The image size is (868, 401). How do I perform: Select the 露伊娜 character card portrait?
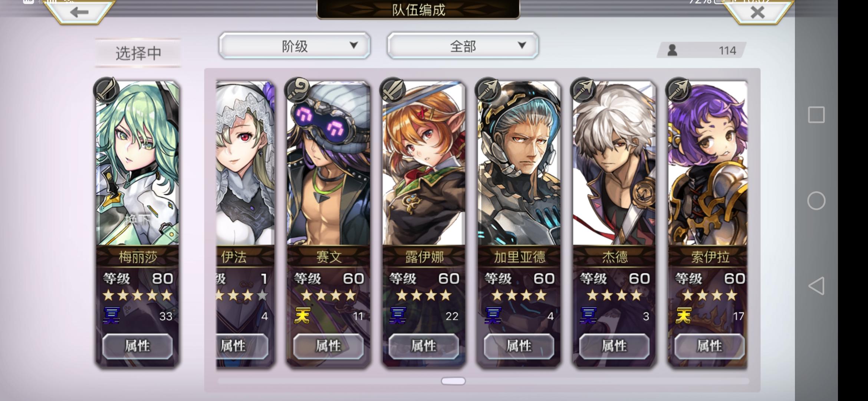424,163
